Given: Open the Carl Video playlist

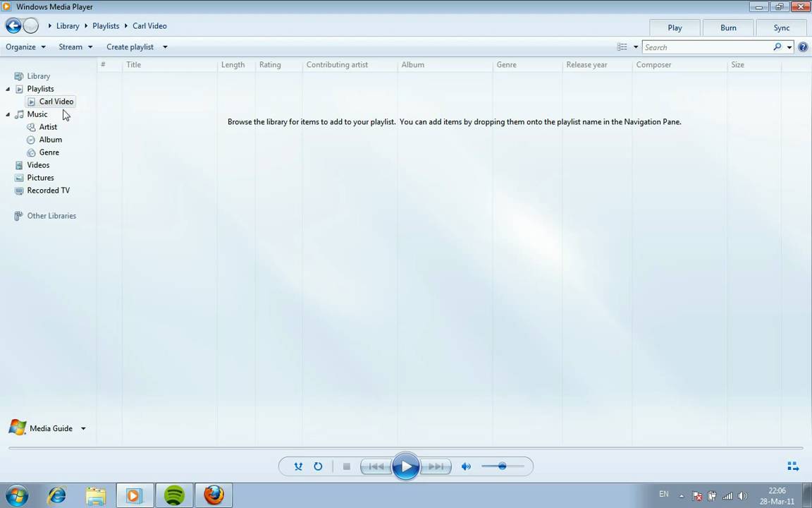Looking at the screenshot, I should tap(51, 102).
